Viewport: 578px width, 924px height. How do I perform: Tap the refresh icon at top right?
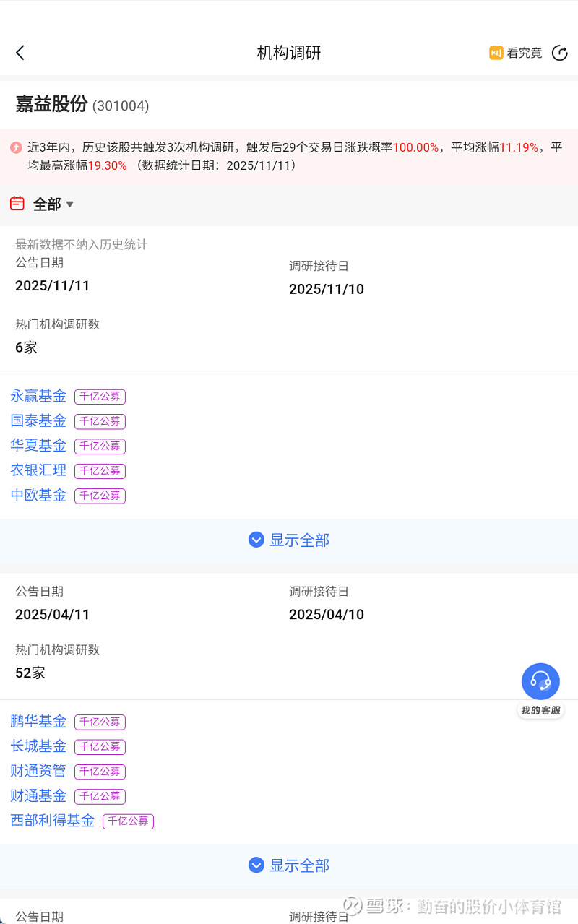(559, 53)
